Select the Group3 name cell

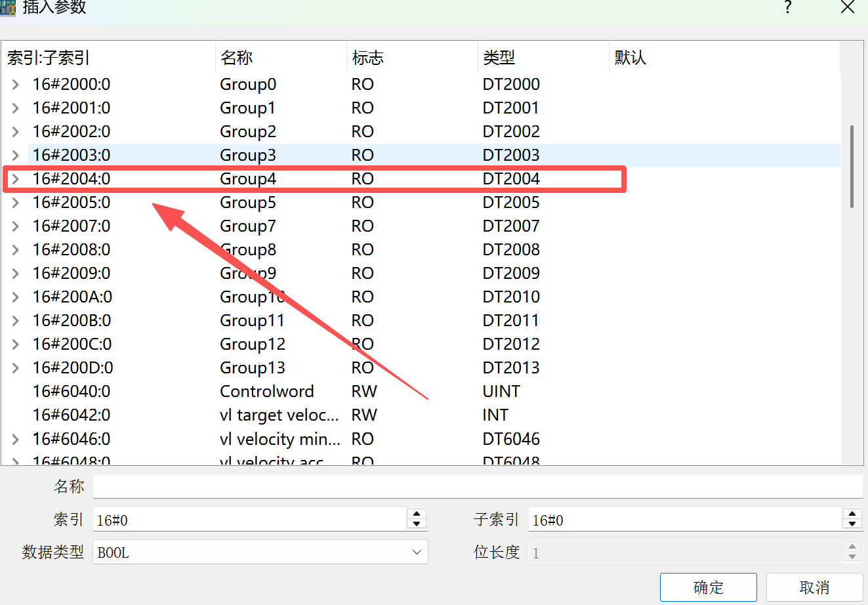(248, 156)
